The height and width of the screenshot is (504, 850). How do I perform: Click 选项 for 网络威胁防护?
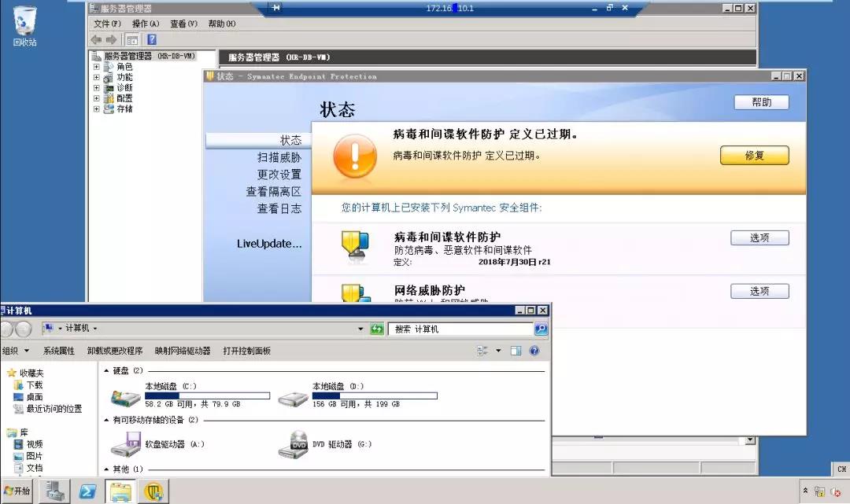[759, 291]
